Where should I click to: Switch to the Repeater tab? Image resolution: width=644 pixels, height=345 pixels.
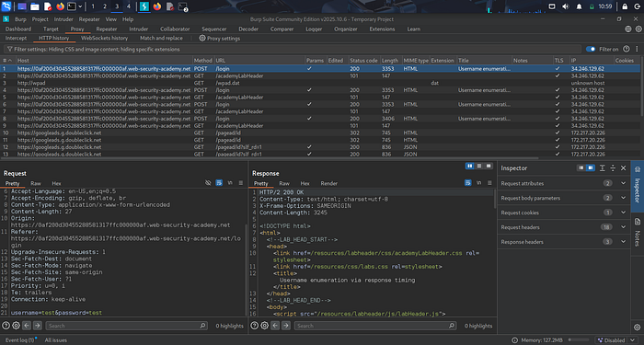tap(107, 29)
